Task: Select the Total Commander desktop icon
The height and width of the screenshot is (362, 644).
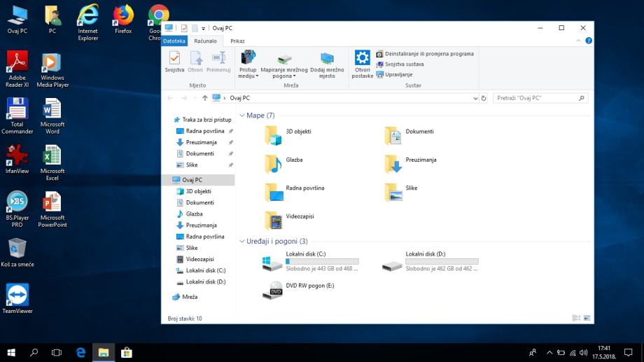Action: (x=17, y=116)
